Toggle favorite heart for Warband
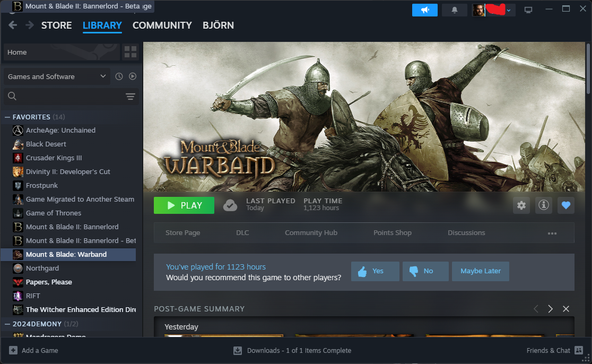This screenshot has width=592, height=364. 565,205
